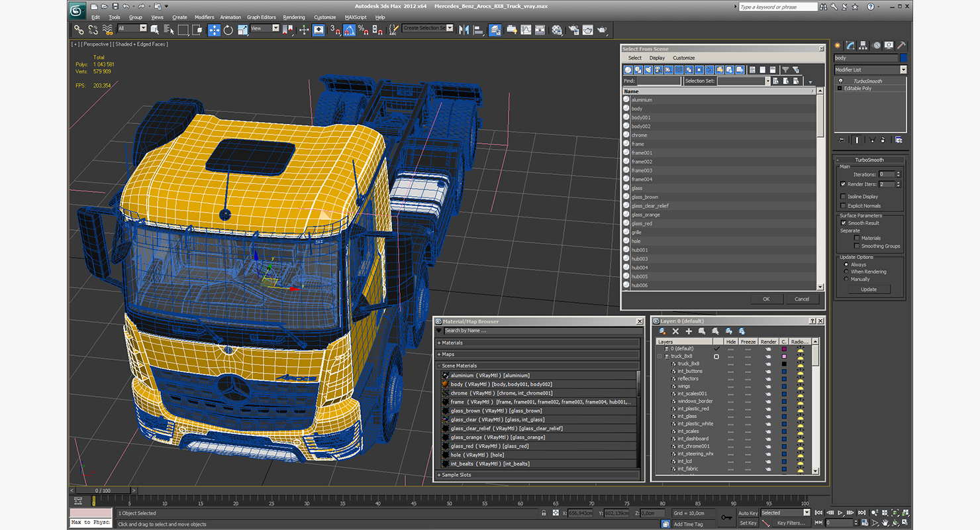The height and width of the screenshot is (530, 980).
Task: Activate the Select and Move tool
Action: coord(214,30)
